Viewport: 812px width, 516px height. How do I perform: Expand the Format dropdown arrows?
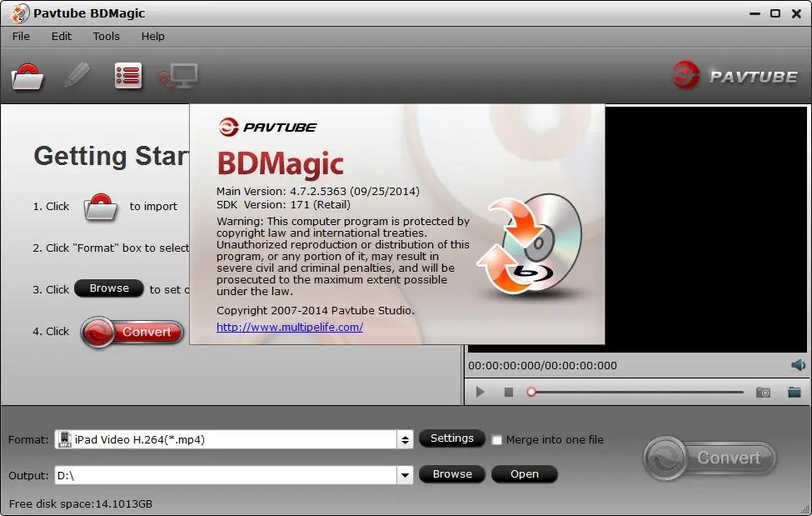(x=405, y=440)
